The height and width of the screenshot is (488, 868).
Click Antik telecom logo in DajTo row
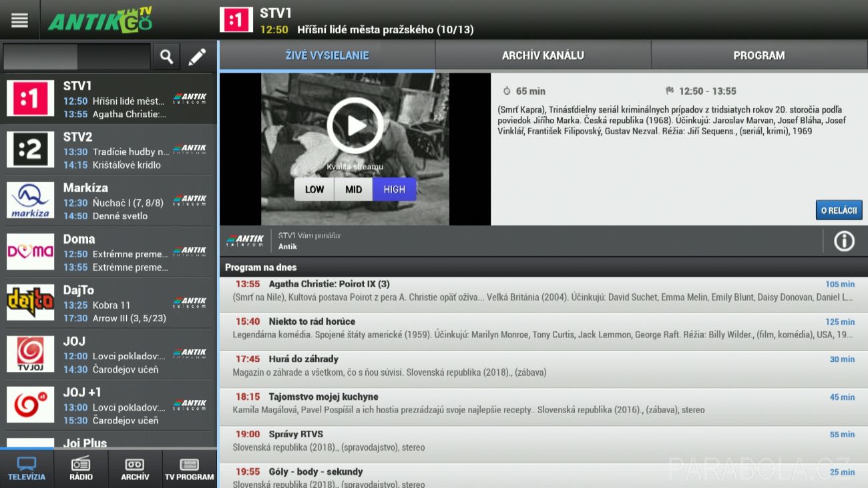click(x=190, y=302)
